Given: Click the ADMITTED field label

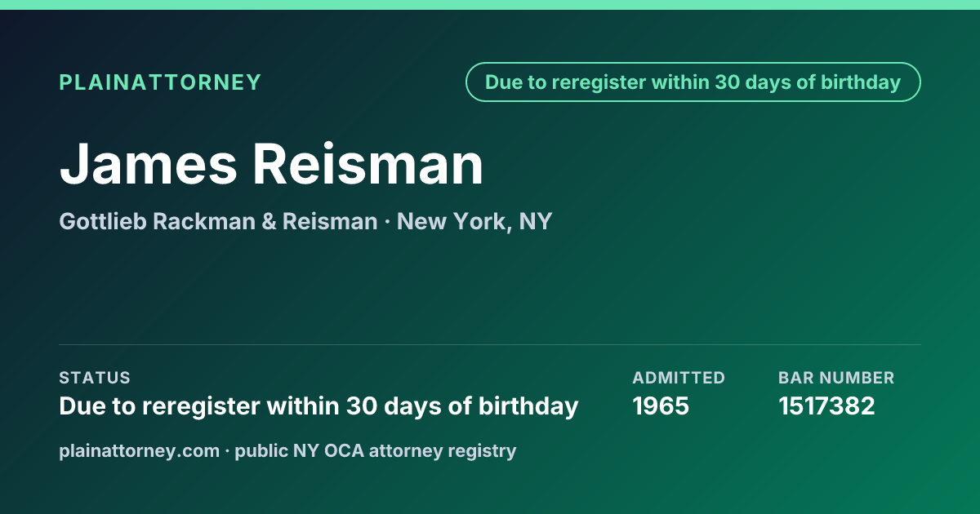Looking at the screenshot, I should (679, 378).
